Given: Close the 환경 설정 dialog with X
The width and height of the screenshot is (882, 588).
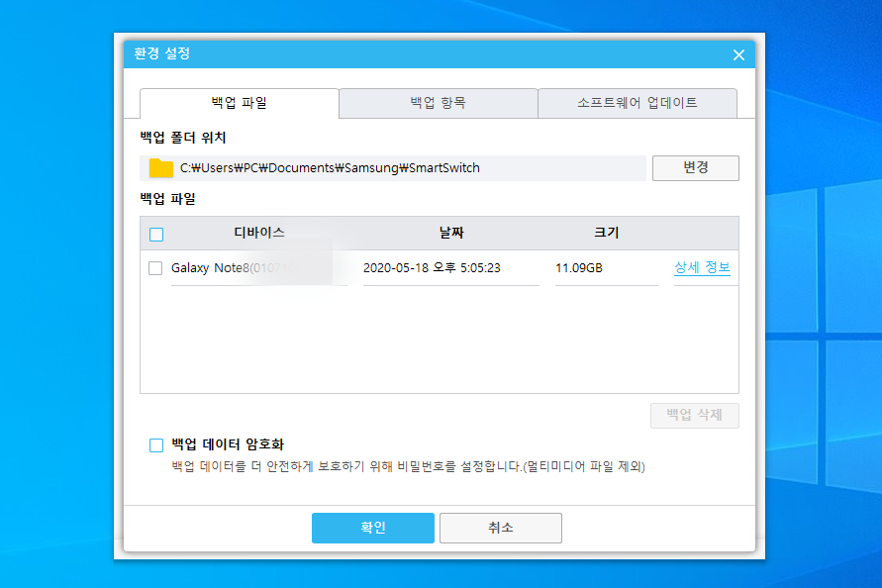Looking at the screenshot, I should click(x=738, y=54).
